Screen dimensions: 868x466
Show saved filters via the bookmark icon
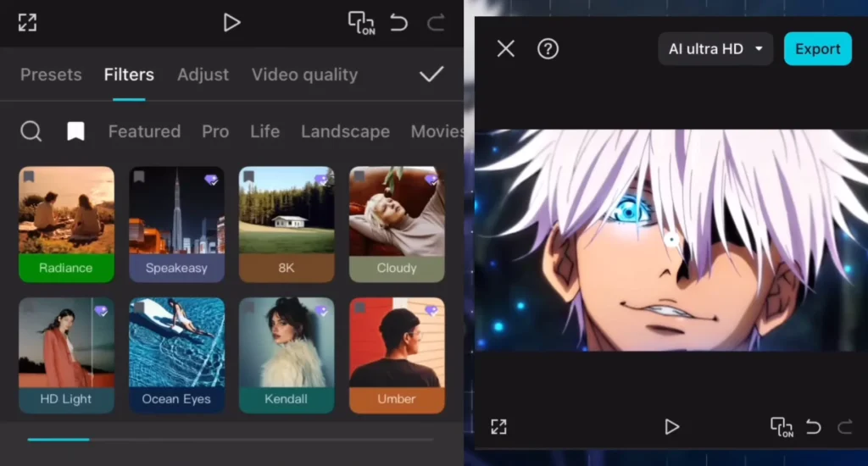75,131
